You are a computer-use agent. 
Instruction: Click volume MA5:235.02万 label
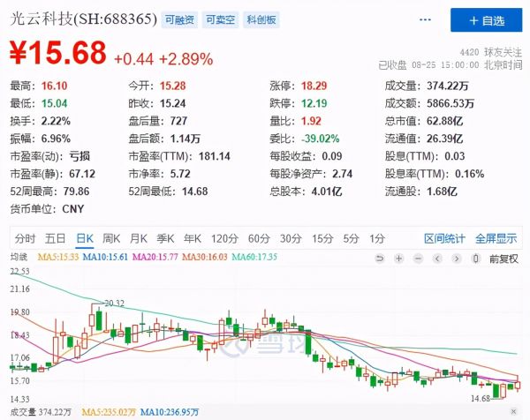tap(109, 412)
